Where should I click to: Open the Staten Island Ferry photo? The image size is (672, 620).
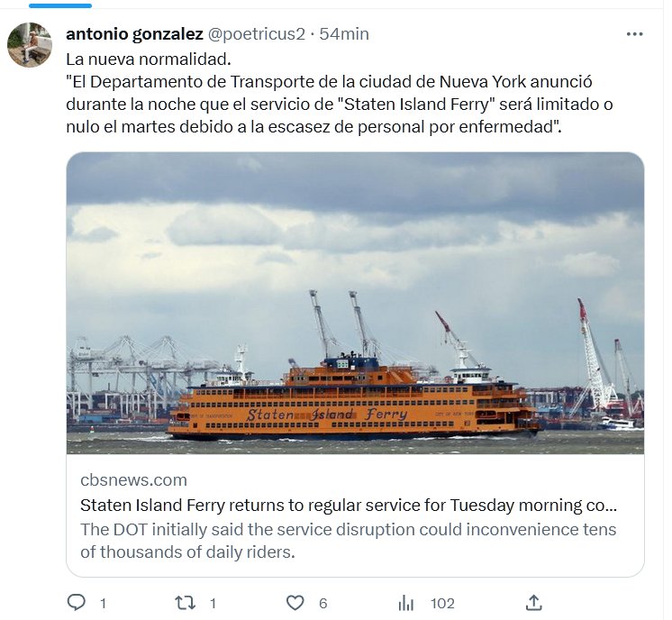pyautogui.click(x=355, y=303)
